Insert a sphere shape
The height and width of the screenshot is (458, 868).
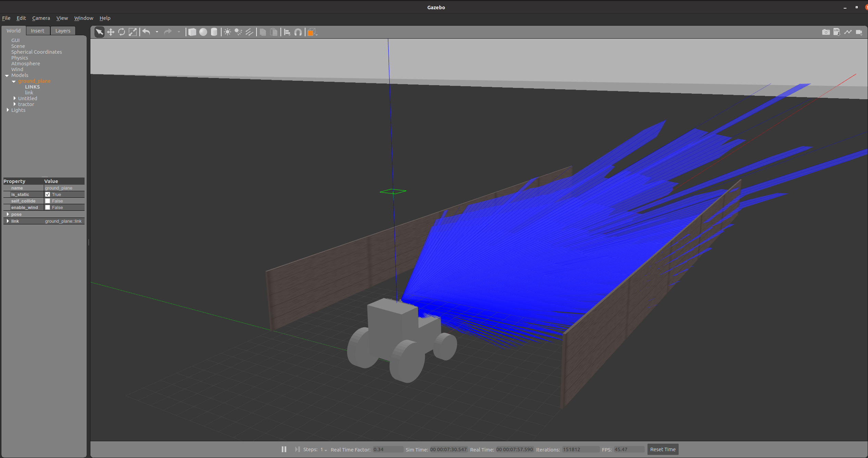(203, 32)
